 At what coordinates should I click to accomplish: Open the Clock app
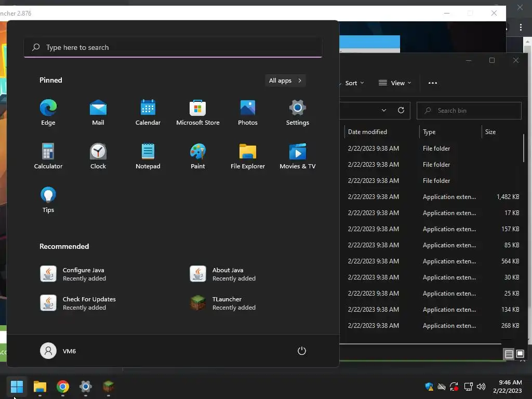[98, 156]
